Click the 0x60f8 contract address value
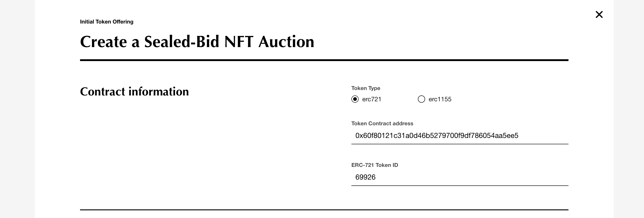The height and width of the screenshot is (218, 644). pyautogui.click(x=436, y=135)
